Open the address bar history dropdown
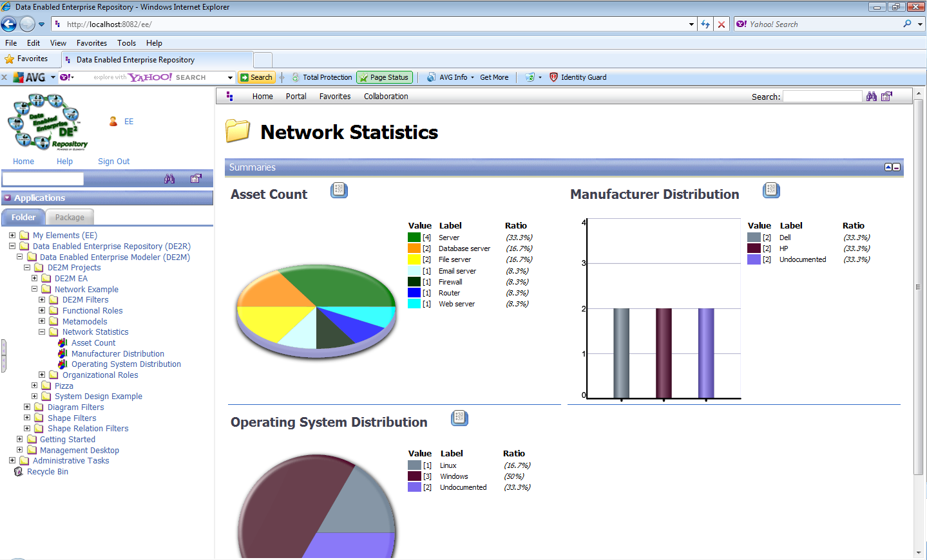 pos(691,24)
